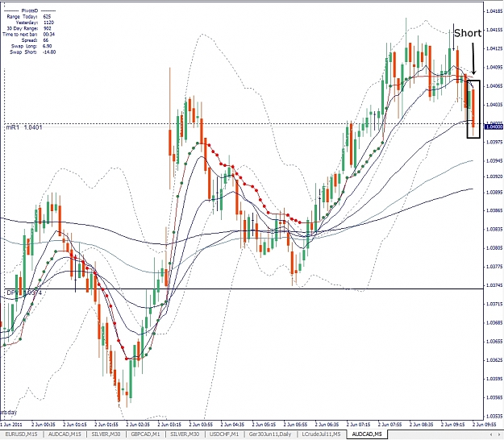Image resolution: width=504 pixels, height=440 pixels.
Task: Click price axis value 1.03865
Action: tap(494, 210)
